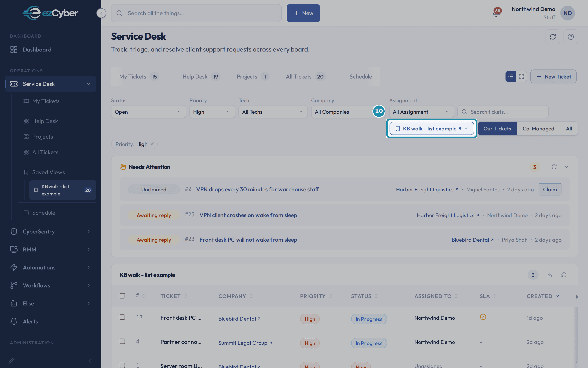
Task: Sort tickets by ASSIGNED TO column
Action: (436, 296)
